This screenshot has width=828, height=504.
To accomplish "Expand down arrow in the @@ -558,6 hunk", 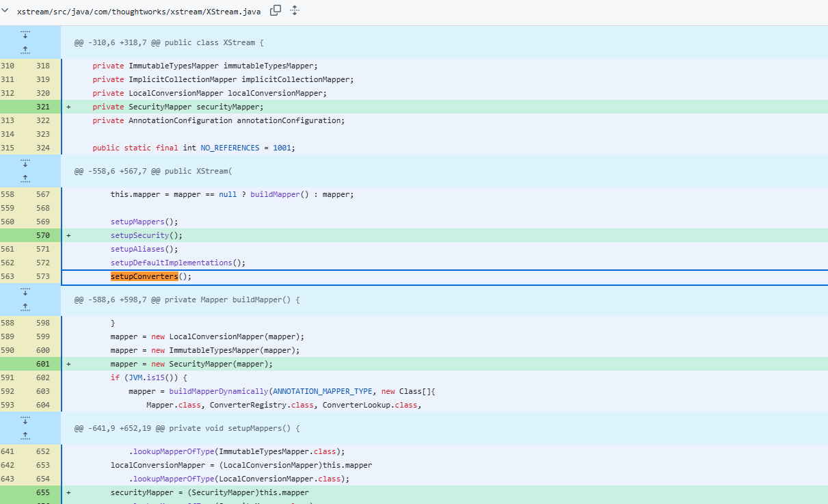I will [25, 163].
